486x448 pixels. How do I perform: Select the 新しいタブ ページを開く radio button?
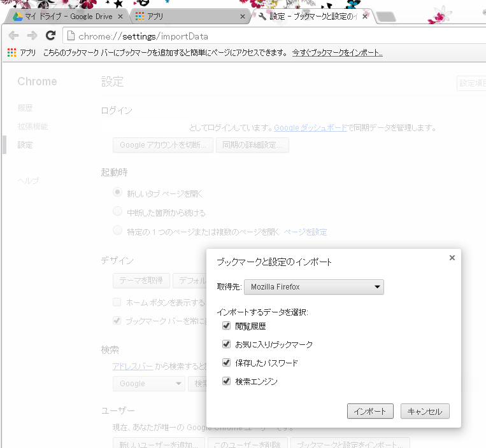[117, 192]
